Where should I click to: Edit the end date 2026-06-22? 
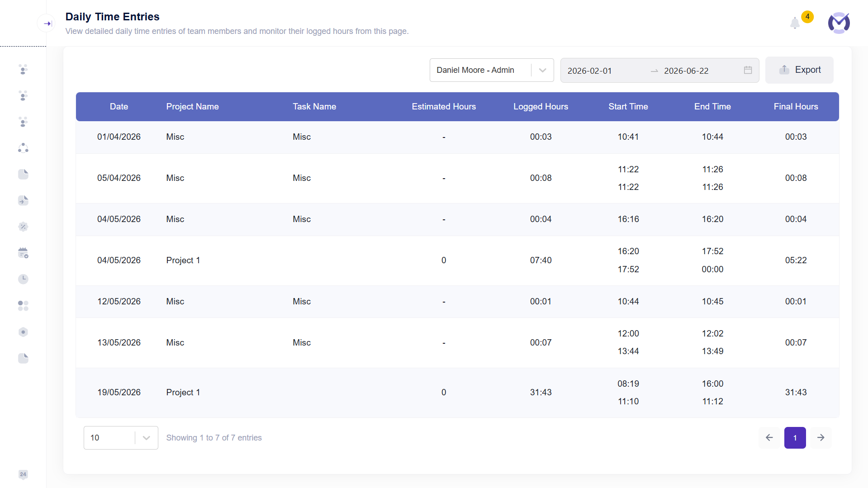(x=686, y=71)
